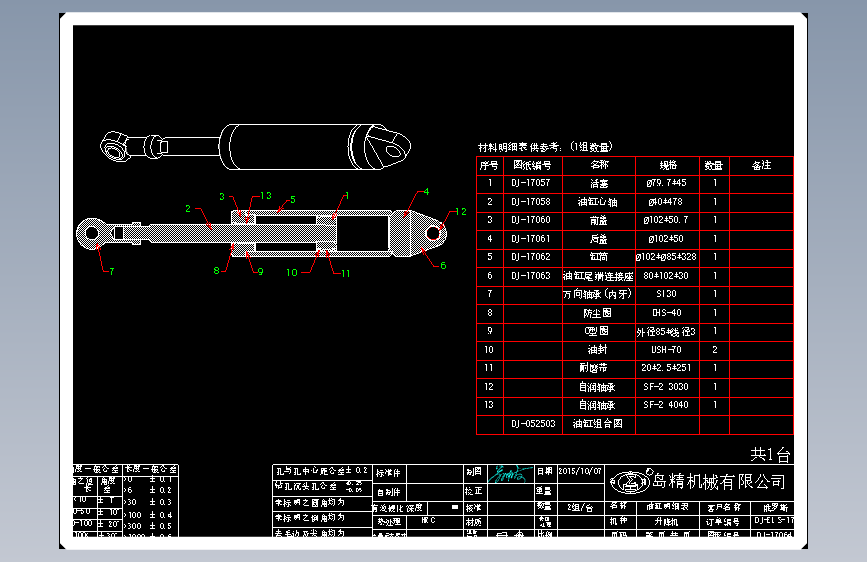Image resolution: width=867 pixels, height=562 pixels.
Task: Click part number cell DJ-17057
Action: coord(531,183)
